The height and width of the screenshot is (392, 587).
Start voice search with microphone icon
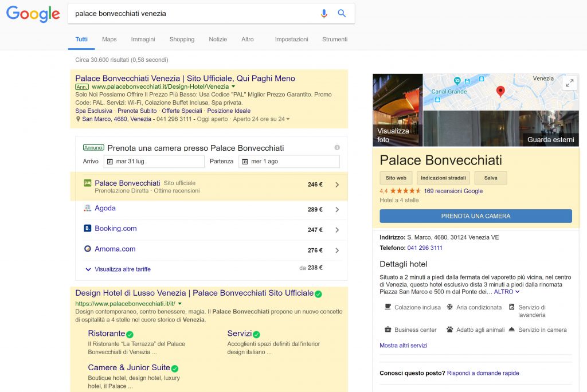(x=324, y=14)
